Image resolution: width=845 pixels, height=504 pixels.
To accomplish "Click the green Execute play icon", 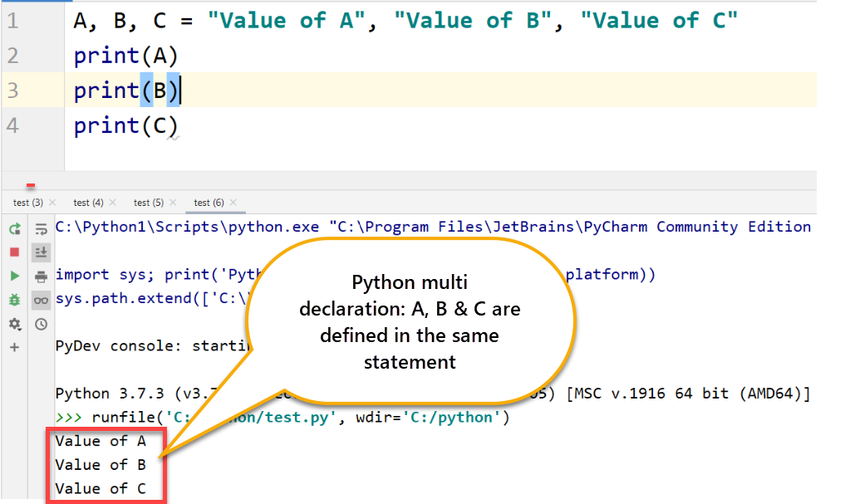I will tap(15, 276).
